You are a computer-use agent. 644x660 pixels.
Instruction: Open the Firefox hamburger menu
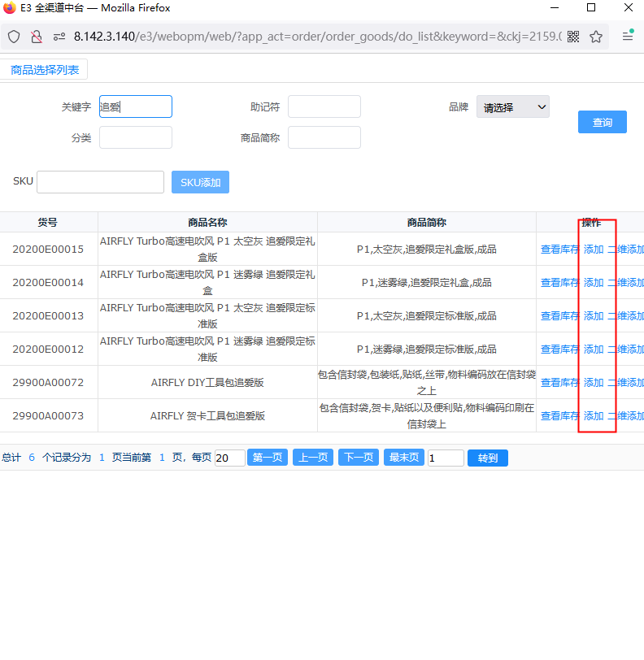click(x=628, y=37)
